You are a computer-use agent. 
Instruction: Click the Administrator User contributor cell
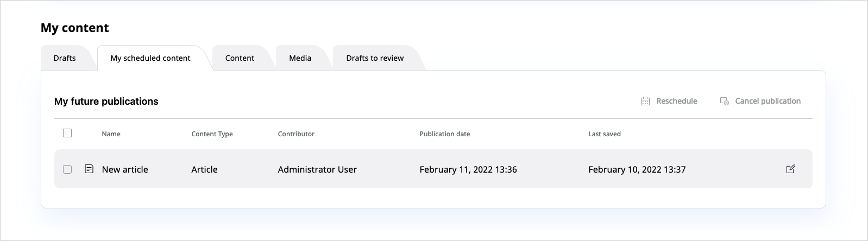(317, 169)
